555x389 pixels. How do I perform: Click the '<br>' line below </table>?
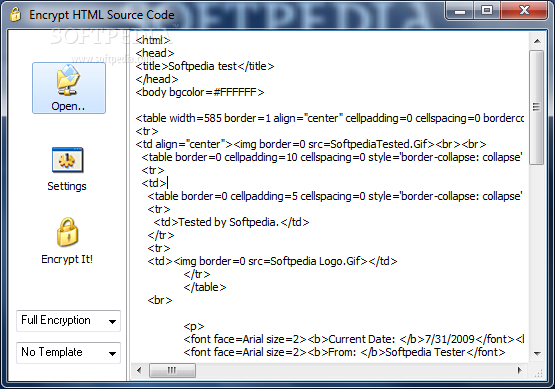click(x=160, y=301)
